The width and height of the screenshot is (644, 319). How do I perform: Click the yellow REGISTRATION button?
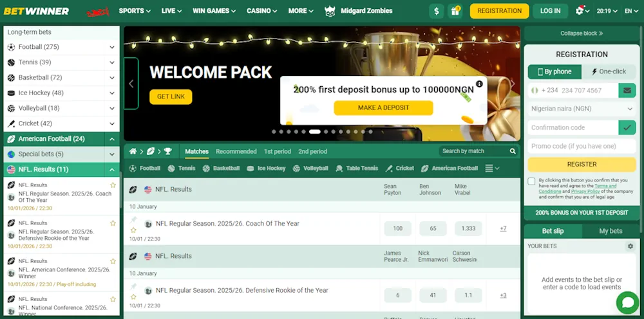500,11
